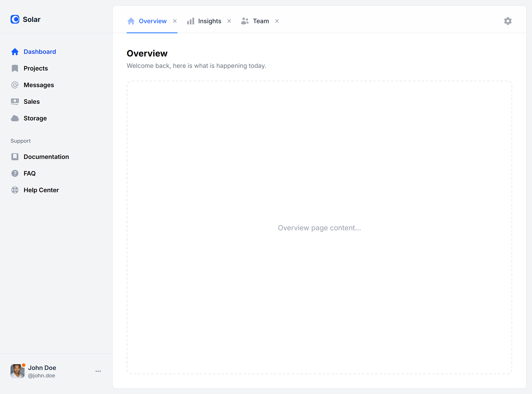The height and width of the screenshot is (394, 532).
Task: Close the Overview tab
Action: click(x=175, y=21)
